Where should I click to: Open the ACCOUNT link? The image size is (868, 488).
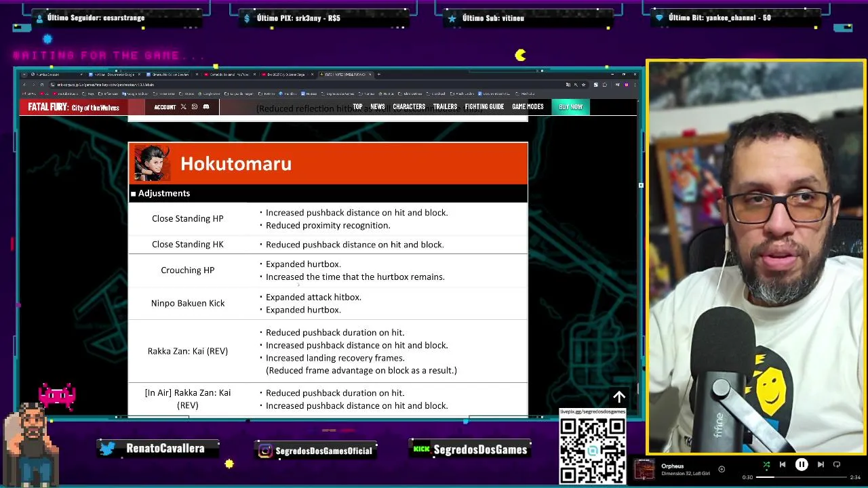165,107
